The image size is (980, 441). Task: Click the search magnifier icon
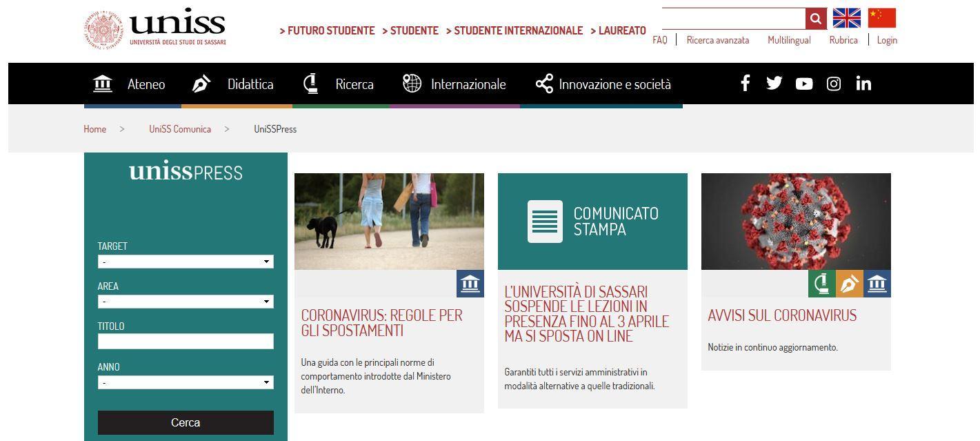815,19
